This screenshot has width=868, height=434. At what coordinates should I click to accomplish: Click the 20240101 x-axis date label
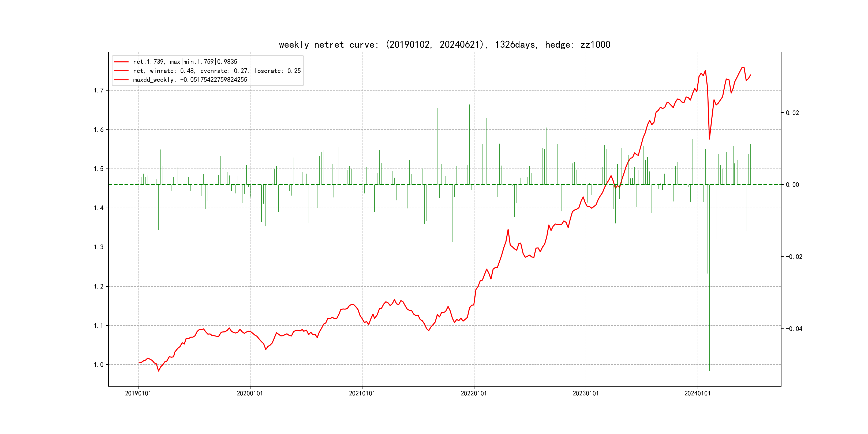698,393
